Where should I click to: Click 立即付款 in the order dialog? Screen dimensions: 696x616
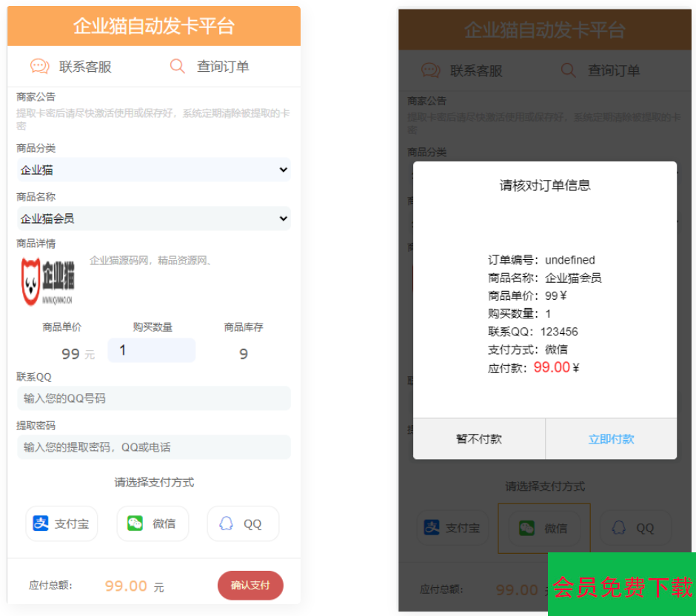[x=611, y=439]
